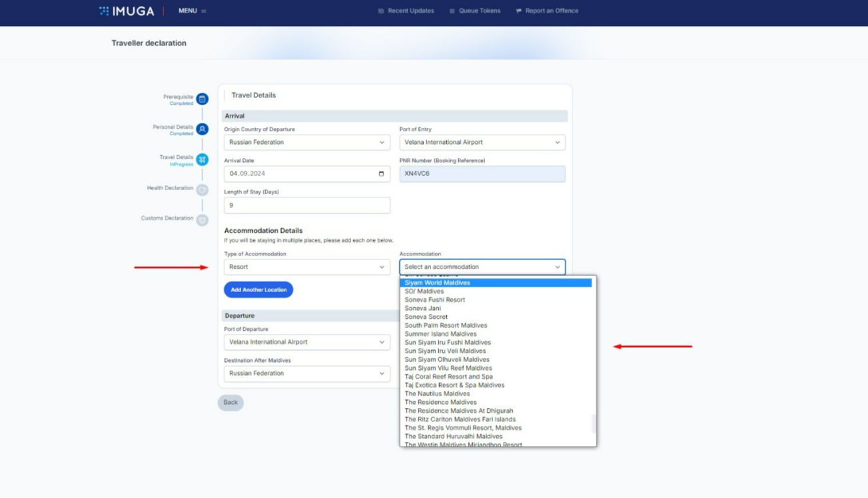Select Sun Siyam Olhuveli Maldives

pos(496,359)
